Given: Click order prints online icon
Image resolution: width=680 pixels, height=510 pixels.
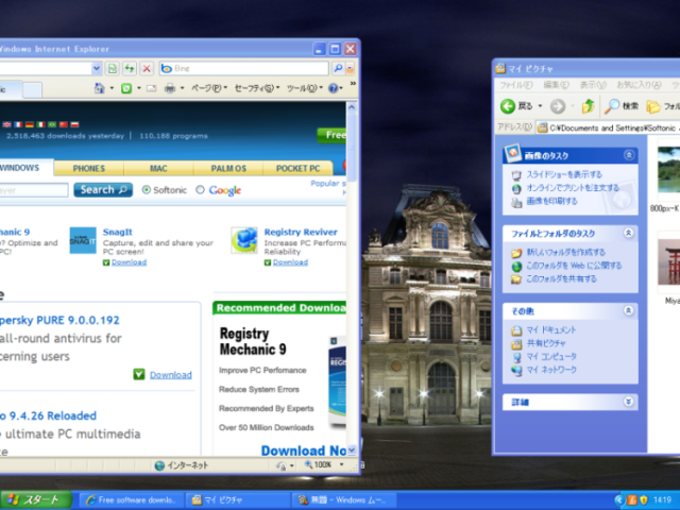Looking at the screenshot, I should (517, 189).
